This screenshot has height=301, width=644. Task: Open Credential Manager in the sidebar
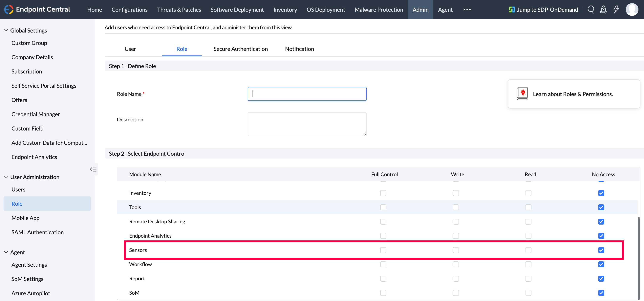pos(36,114)
